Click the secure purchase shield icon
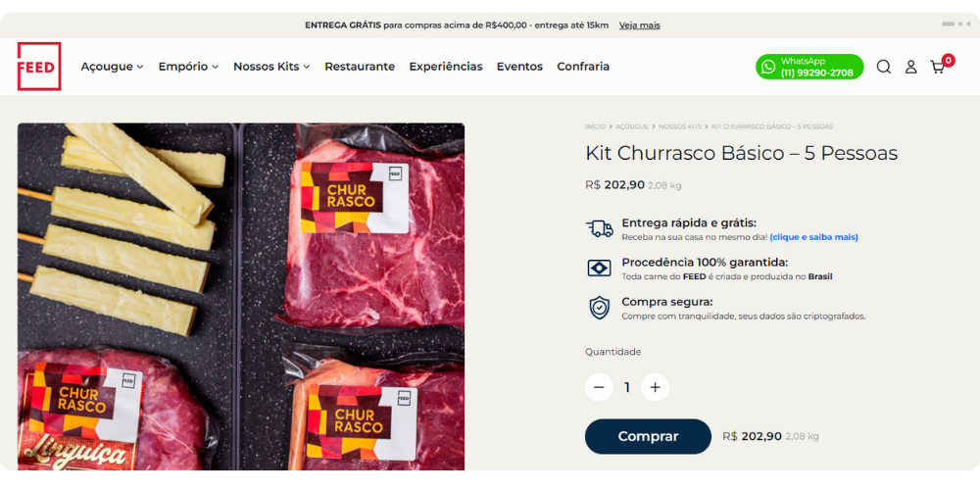Image resolution: width=980 pixels, height=490 pixels. tap(600, 308)
